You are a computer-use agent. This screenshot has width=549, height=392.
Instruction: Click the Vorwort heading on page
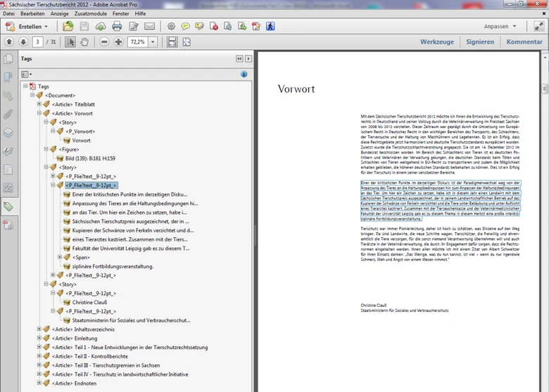pyautogui.click(x=296, y=89)
